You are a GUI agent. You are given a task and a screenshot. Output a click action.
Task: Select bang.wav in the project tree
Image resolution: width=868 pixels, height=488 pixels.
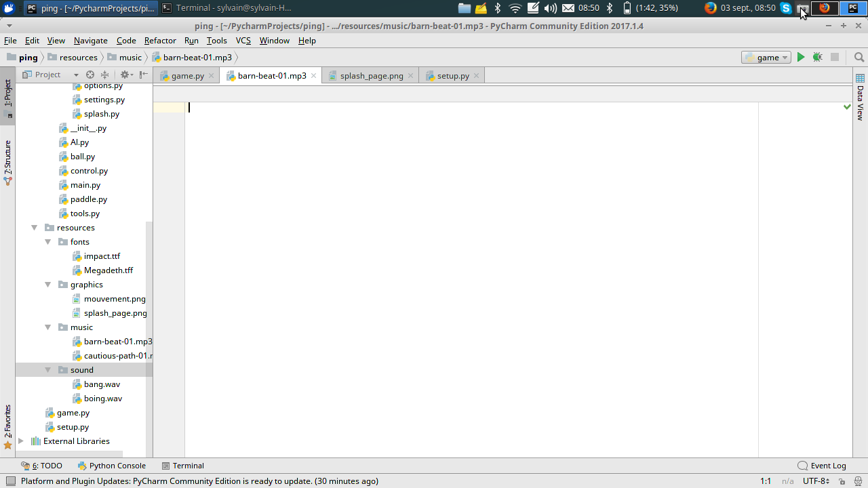coord(102,384)
